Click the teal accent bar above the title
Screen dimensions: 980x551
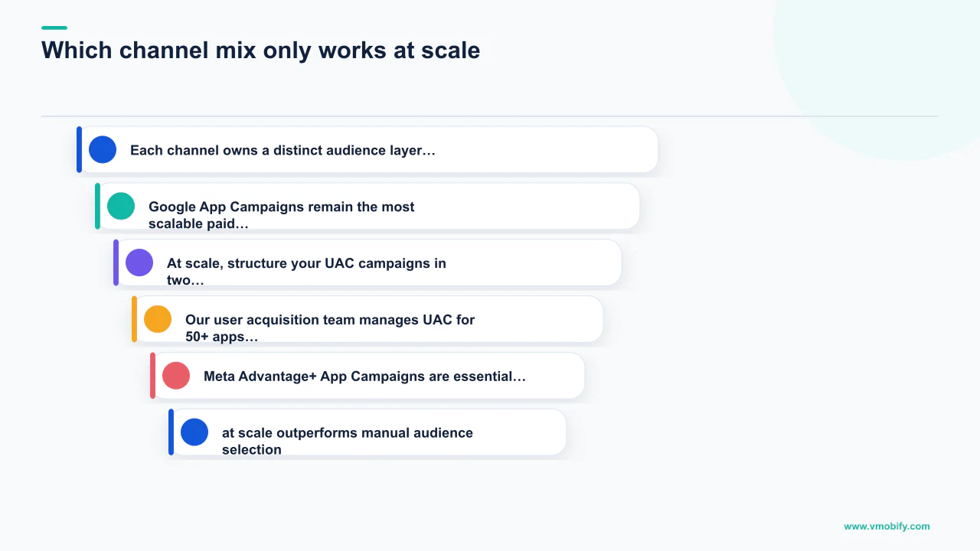pyautogui.click(x=54, y=28)
